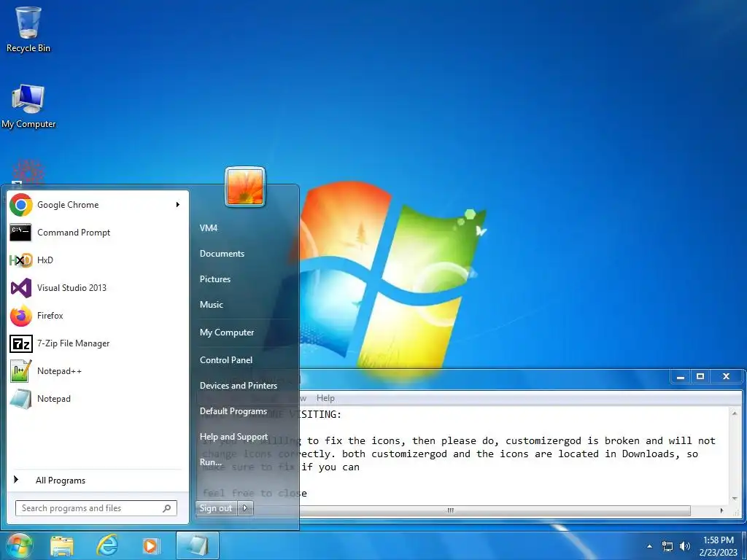Open the Run... dialog
The height and width of the screenshot is (560, 747).
(x=211, y=462)
